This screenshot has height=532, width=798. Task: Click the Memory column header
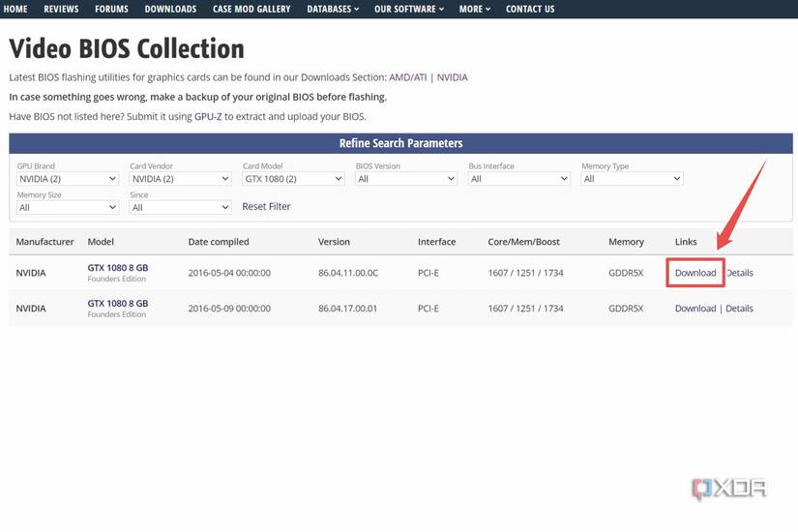[626, 242]
